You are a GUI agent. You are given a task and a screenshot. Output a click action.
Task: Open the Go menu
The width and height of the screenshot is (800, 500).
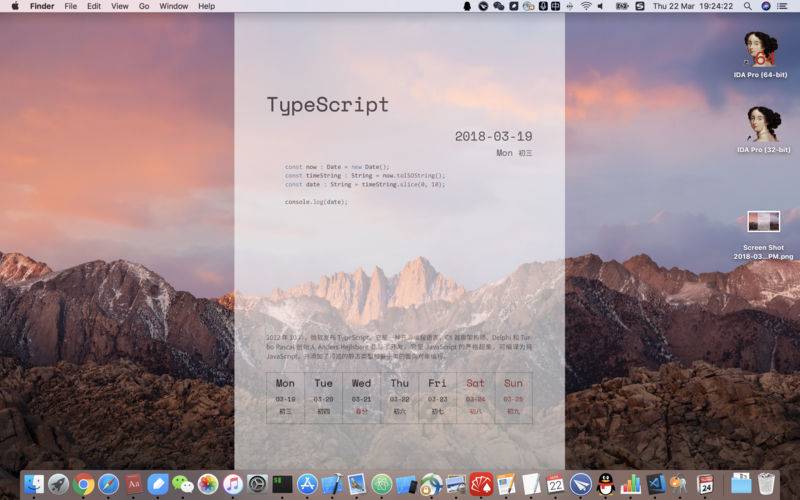pyautogui.click(x=144, y=6)
